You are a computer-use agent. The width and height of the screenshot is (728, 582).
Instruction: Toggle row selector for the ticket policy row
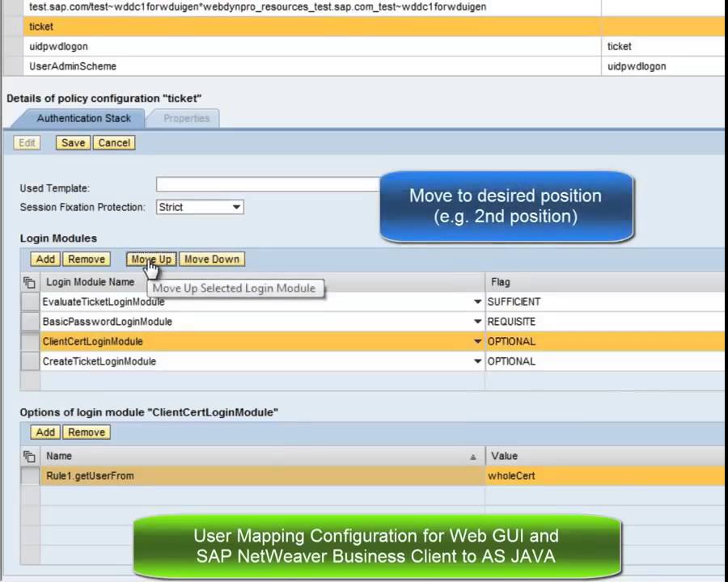point(13,27)
